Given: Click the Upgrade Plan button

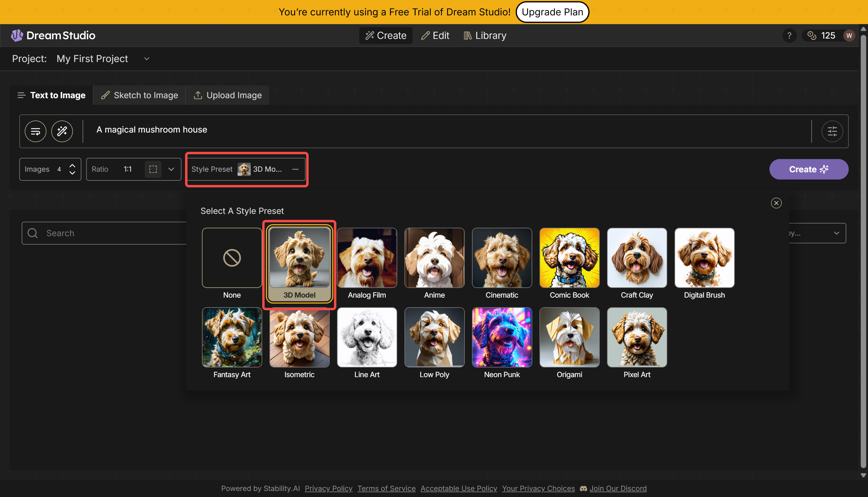Looking at the screenshot, I should click(x=552, y=12).
